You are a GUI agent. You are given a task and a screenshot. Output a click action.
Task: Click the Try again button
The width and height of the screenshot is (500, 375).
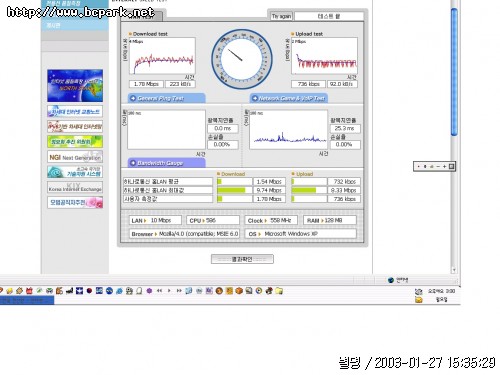click(x=281, y=16)
